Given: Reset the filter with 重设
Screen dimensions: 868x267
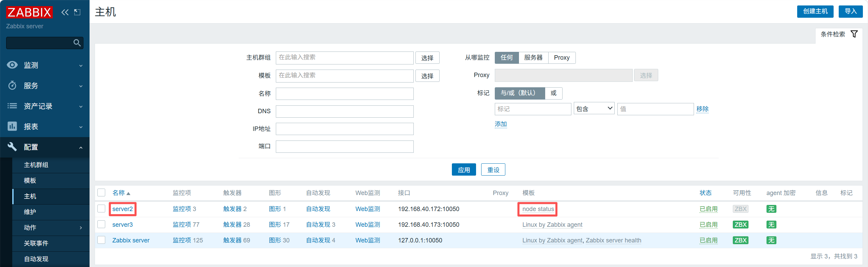Looking at the screenshot, I should pyautogui.click(x=493, y=169).
